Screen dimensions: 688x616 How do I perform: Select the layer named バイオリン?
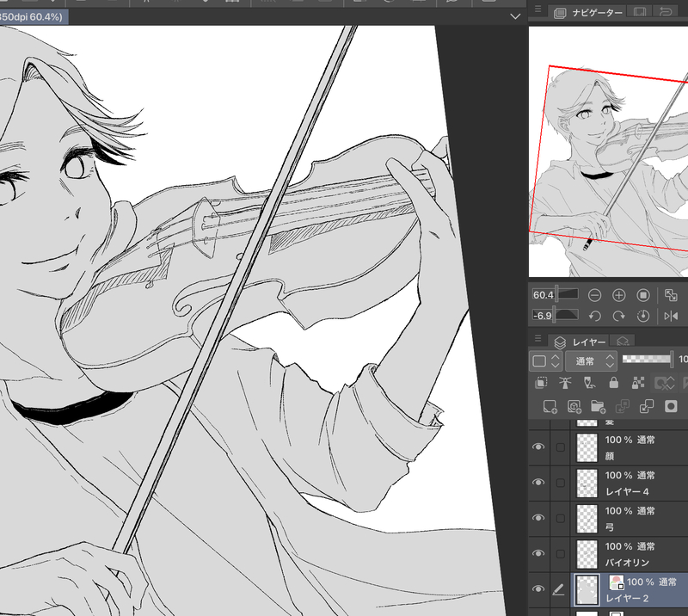click(x=627, y=563)
